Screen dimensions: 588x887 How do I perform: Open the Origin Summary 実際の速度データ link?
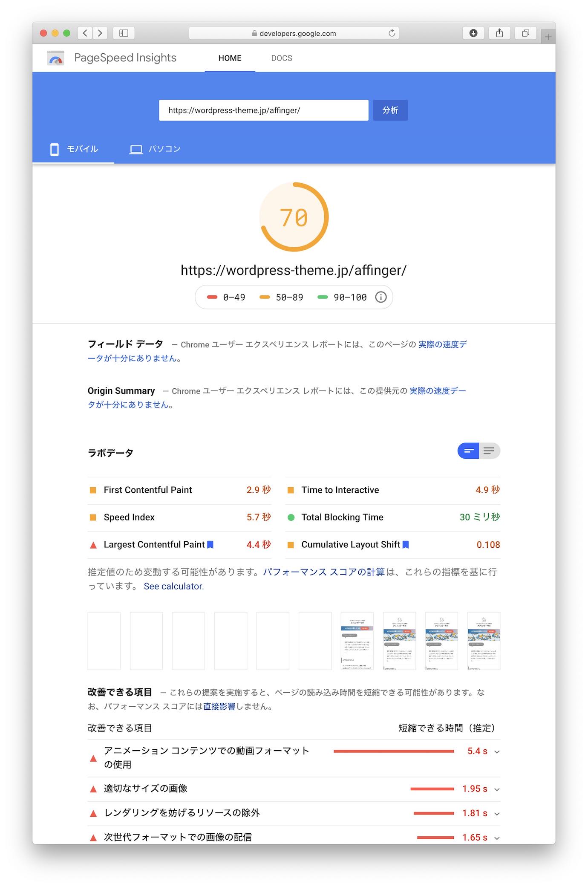point(437,391)
